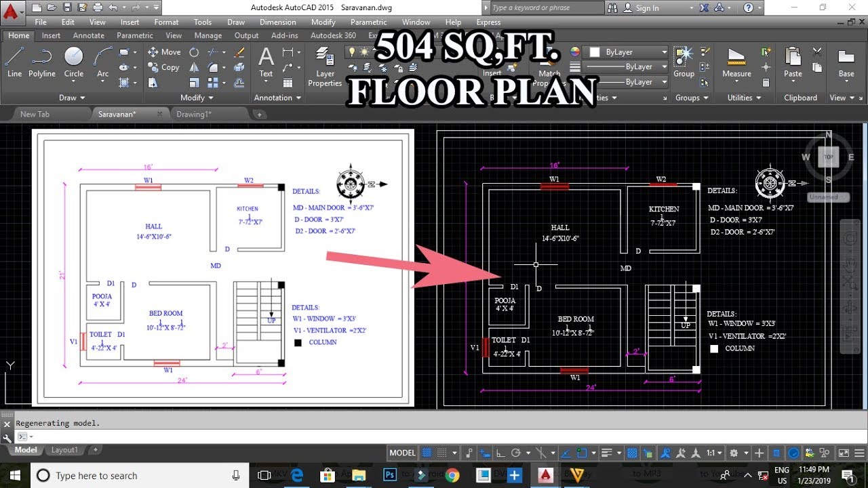Expand the Annotation panel dropdown
This screenshot has width=868, height=488.
tap(277, 98)
